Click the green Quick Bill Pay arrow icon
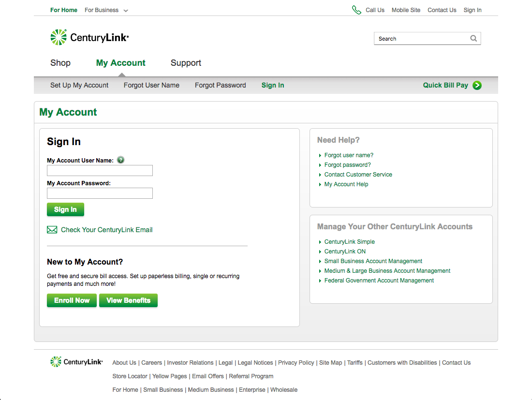 click(x=477, y=86)
